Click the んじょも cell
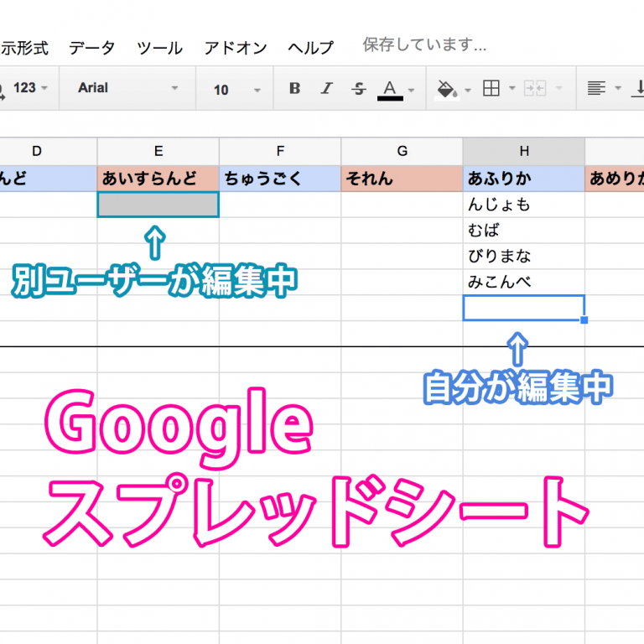This screenshot has height=644, width=644. pos(523,205)
